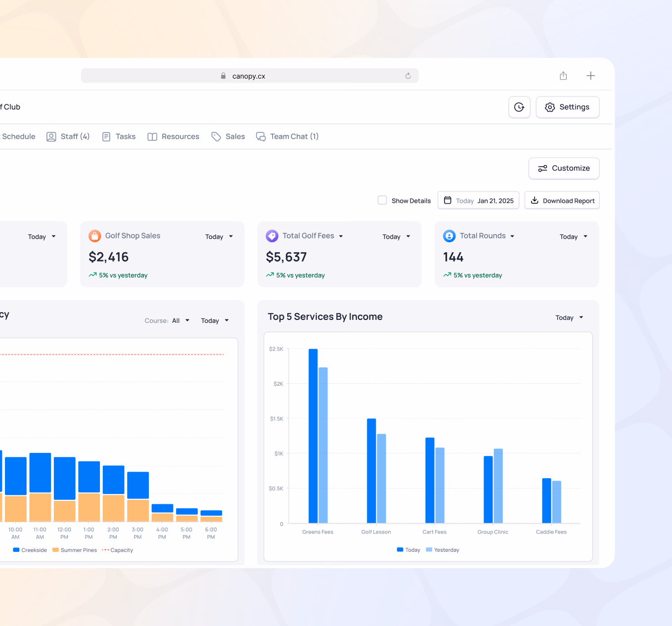The height and width of the screenshot is (626, 672).
Task: Click the Customize sliders icon
Action: (x=542, y=169)
